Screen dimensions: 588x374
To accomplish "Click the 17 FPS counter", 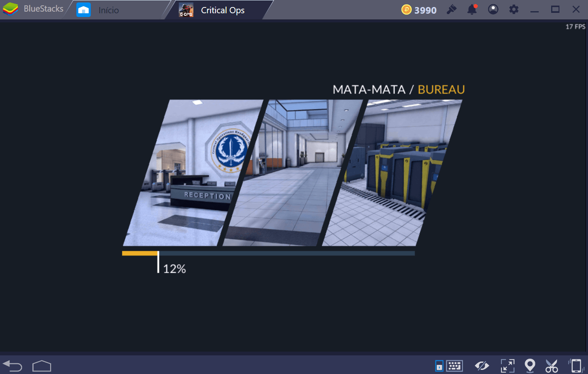I will [575, 27].
